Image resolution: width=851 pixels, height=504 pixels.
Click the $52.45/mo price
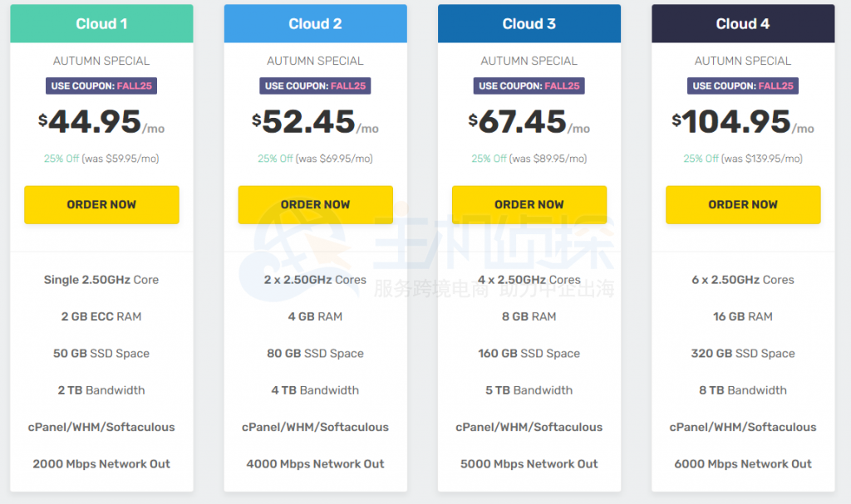(x=315, y=123)
